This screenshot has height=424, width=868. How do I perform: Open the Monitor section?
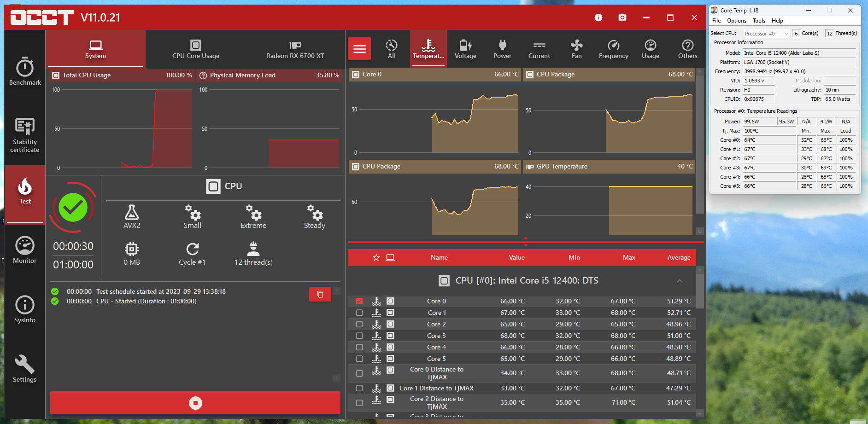[x=25, y=250]
